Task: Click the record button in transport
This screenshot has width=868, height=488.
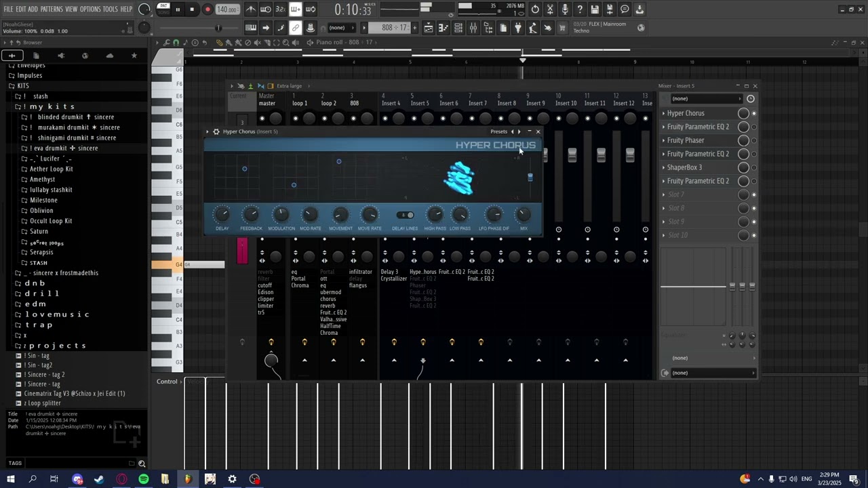Action: [208, 9]
